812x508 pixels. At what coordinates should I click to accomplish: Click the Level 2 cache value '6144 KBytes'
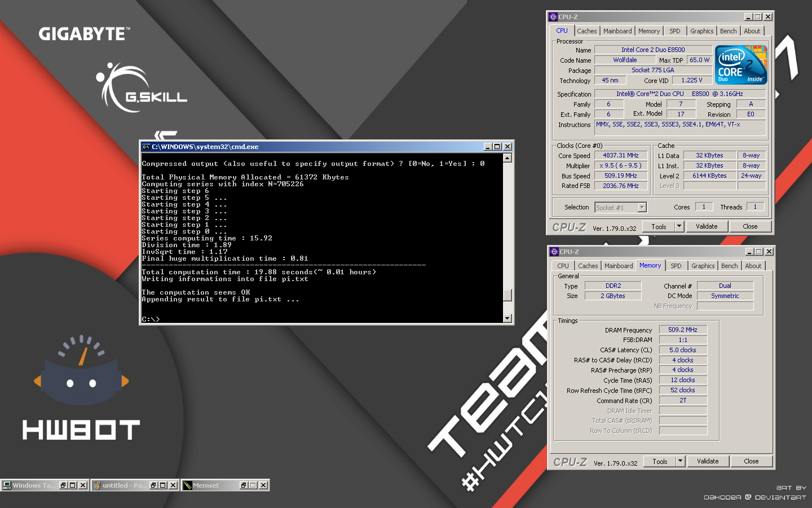(x=709, y=176)
